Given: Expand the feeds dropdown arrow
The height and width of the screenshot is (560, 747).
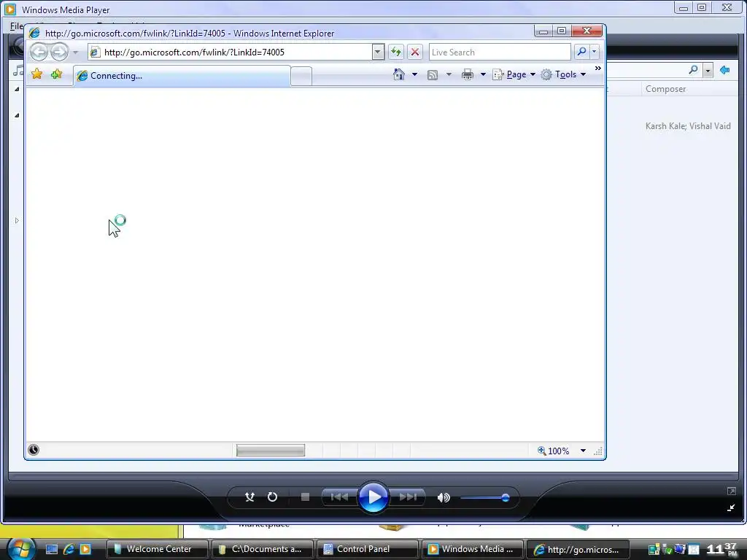Looking at the screenshot, I should click(449, 74).
